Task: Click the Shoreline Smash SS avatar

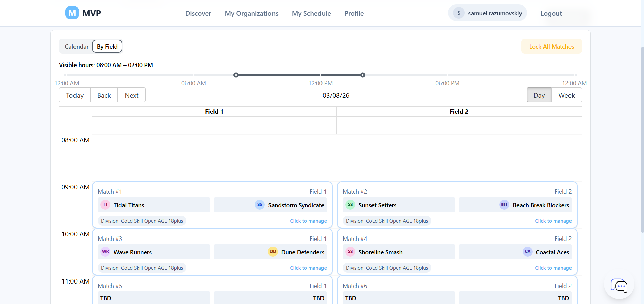Action: pos(350,252)
